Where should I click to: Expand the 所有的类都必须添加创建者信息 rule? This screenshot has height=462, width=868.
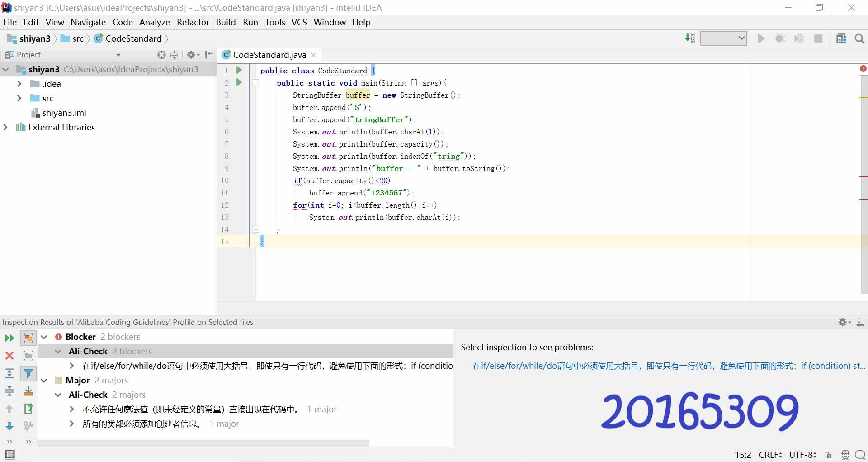(71, 424)
